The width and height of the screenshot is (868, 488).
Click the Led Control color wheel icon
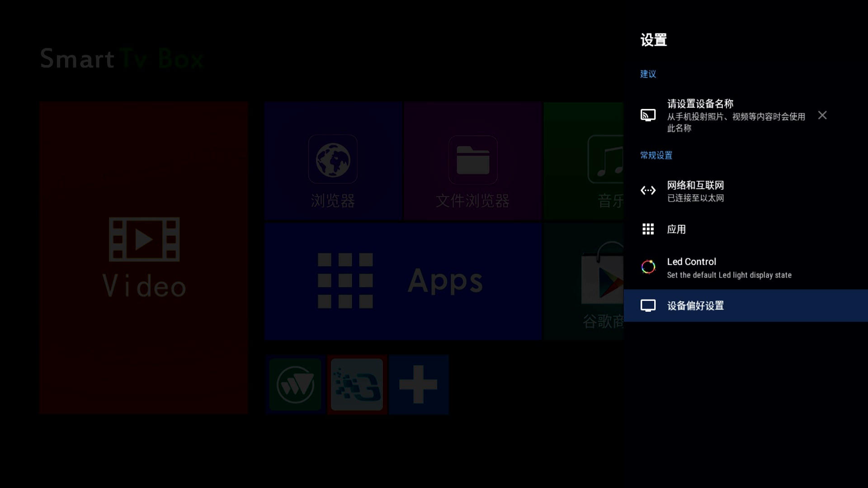(x=649, y=267)
